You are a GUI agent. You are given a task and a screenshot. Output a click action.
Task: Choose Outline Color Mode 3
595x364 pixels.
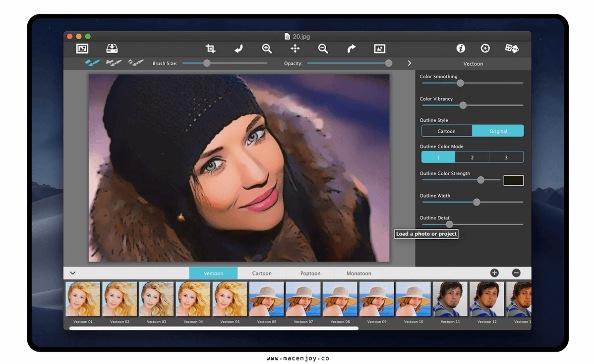(506, 157)
